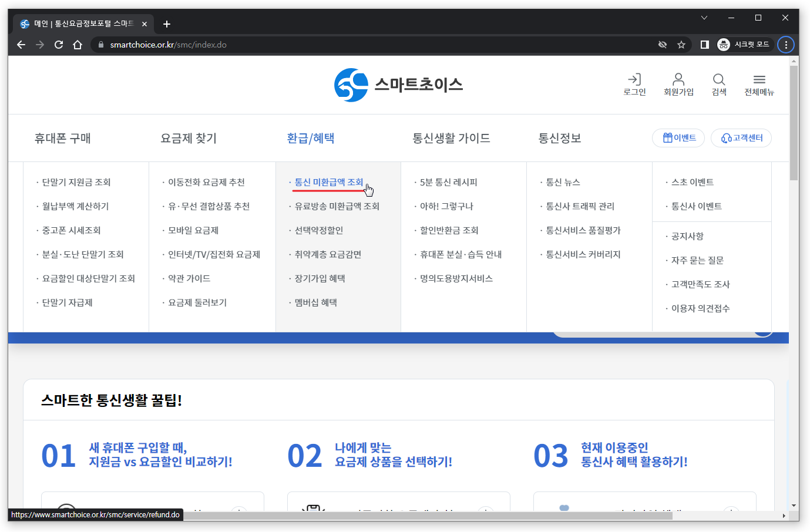Select 아하! 그렇구나
The width and height of the screenshot is (810, 532).
pos(446,206)
